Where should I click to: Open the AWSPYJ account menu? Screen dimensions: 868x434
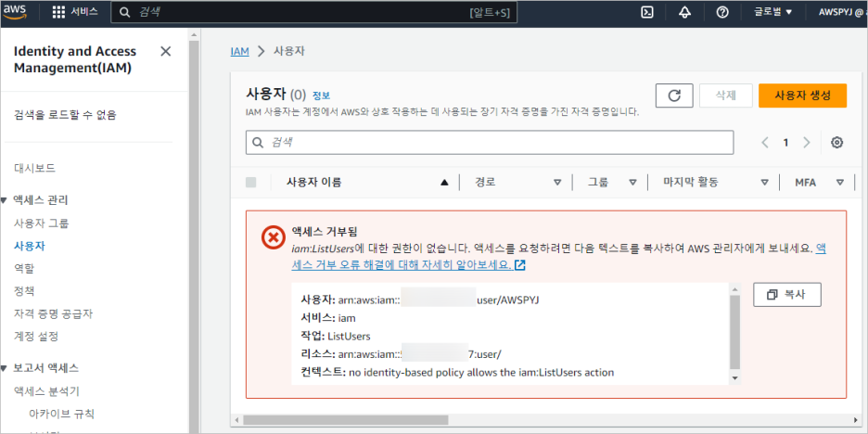pos(843,12)
